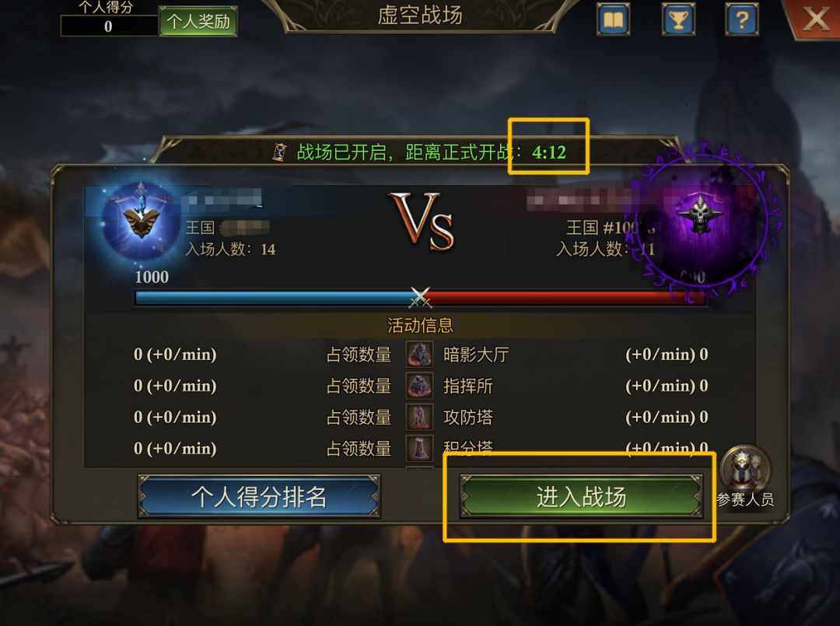Click the blue kingdom emblem
Screen dimensions: 840x626
tap(142, 220)
